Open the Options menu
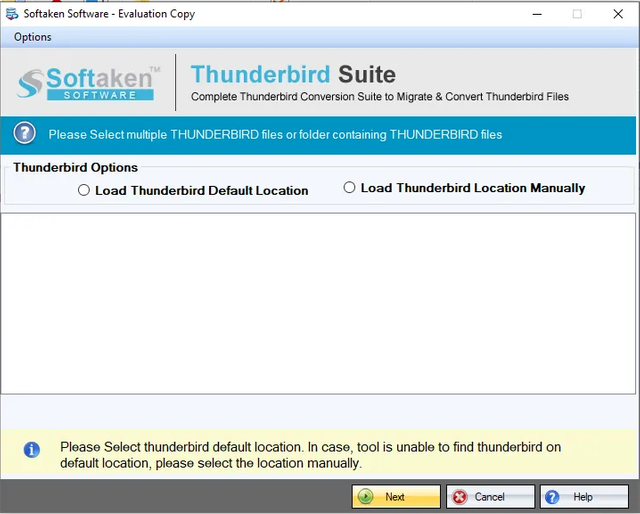This screenshot has height=514, width=640. [x=33, y=37]
